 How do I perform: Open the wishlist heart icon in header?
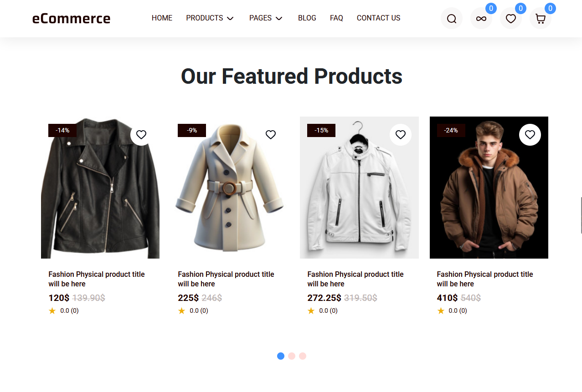point(510,19)
